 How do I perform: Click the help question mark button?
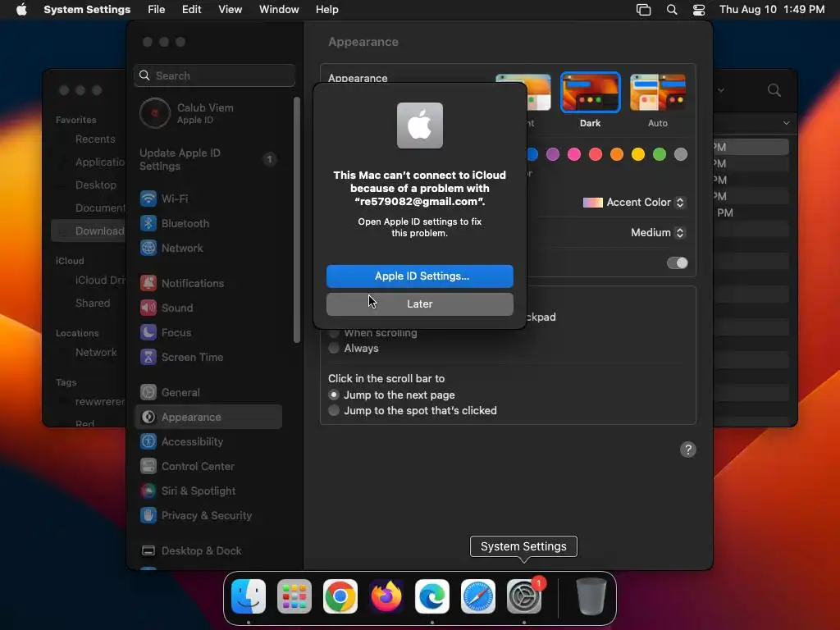(688, 450)
